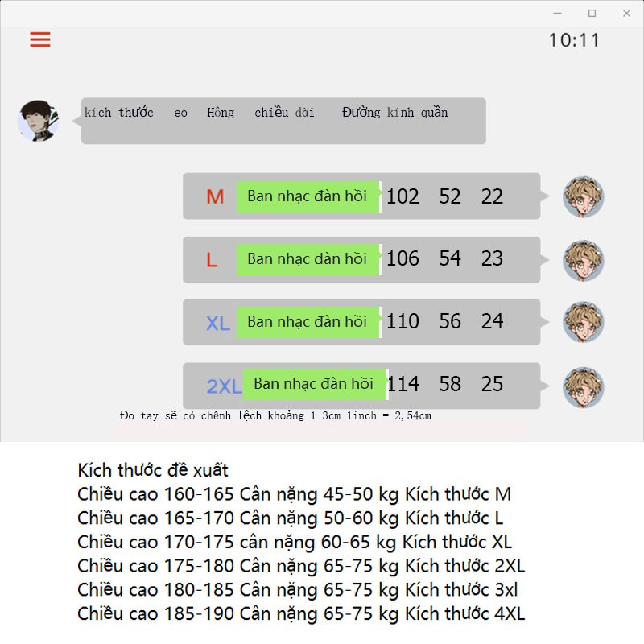644x644 pixels.
Task: Click the dark-haired sender avatar
Action: click(x=38, y=121)
